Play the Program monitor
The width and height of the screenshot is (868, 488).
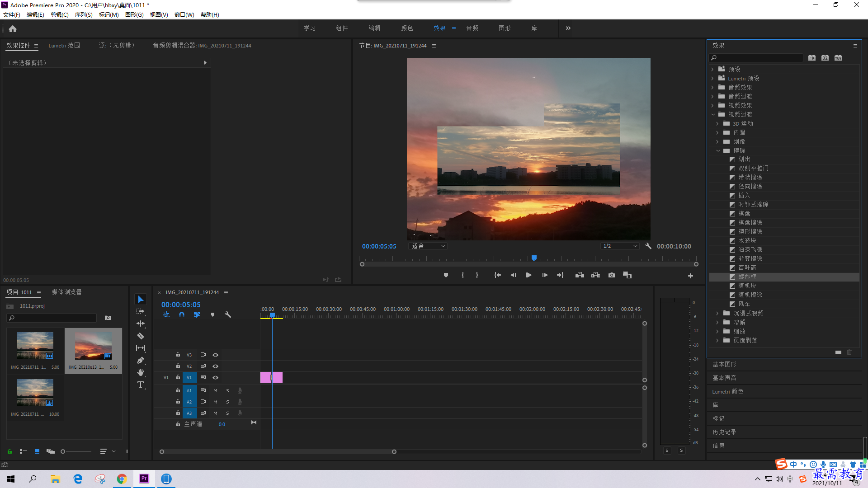pyautogui.click(x=528, y=275)
